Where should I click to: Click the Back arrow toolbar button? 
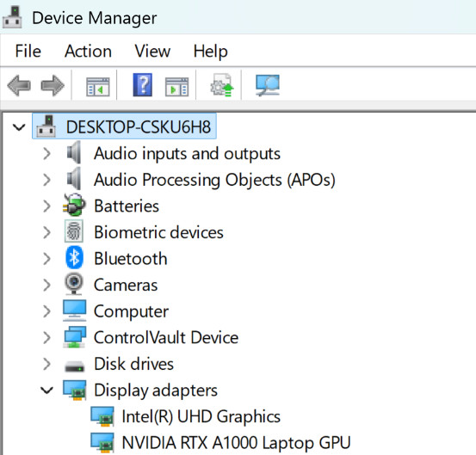click(19, 85)
